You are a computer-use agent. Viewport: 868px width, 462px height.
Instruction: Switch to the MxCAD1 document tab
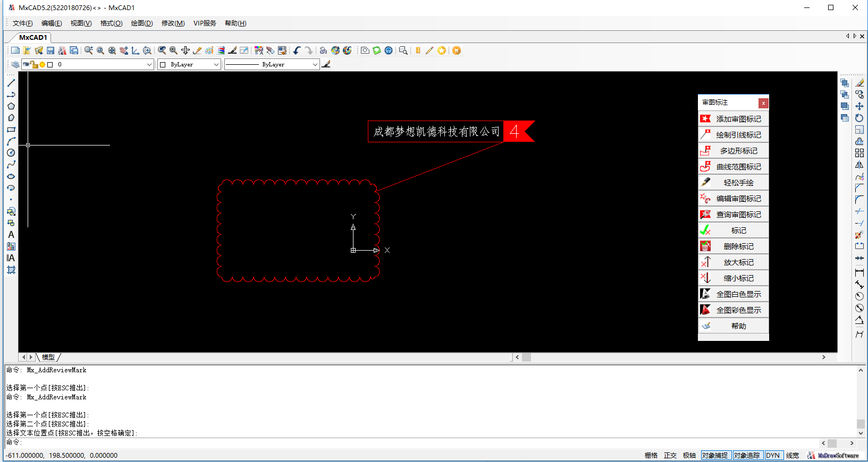(33, 37)
